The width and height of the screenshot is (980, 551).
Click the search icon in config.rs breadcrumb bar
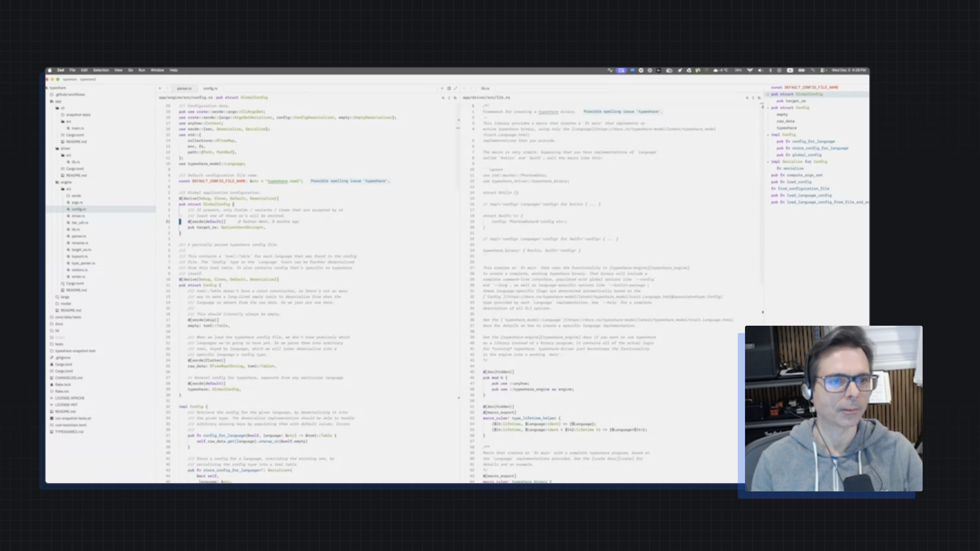(x=443, y=98)
